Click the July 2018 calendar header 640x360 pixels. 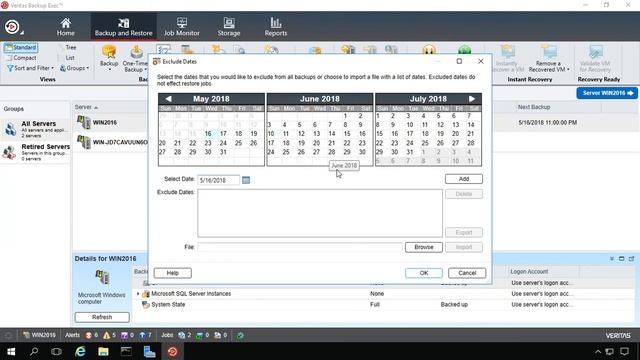[428, 99]
